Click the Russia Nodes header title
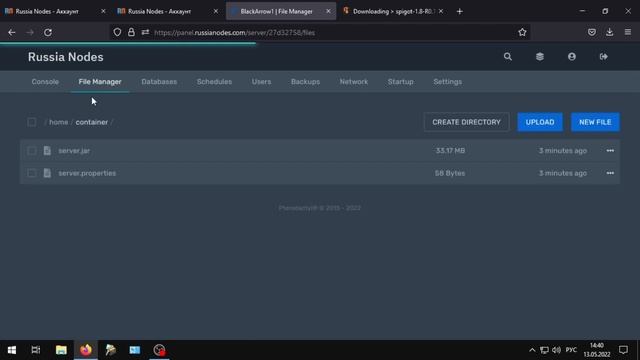Screen dimensions: 640x360 [x=66, y=57]
